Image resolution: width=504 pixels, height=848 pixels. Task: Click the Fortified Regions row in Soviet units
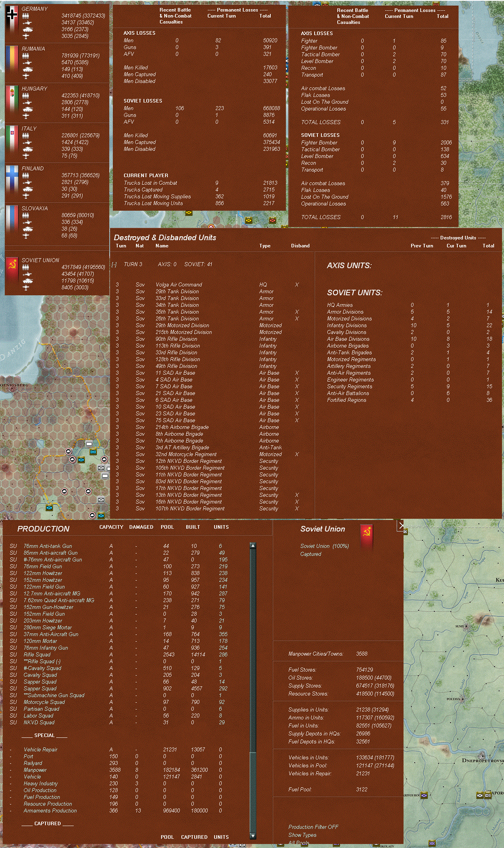410,400
